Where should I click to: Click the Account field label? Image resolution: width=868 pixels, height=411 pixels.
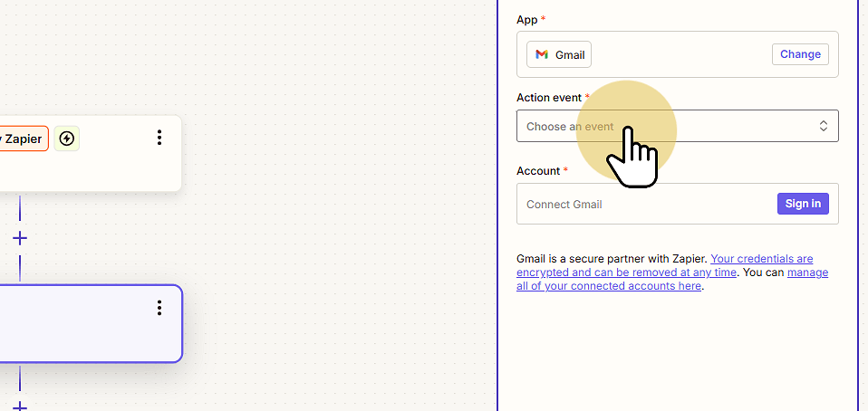click(538, 171)
